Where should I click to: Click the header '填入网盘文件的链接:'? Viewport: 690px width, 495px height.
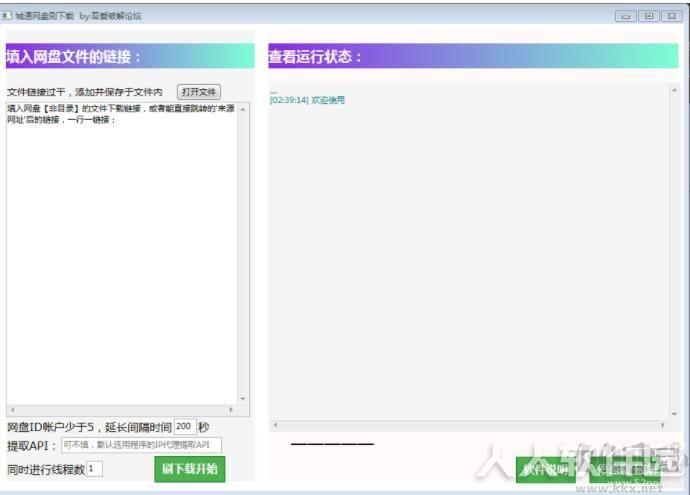pos(73,57)
